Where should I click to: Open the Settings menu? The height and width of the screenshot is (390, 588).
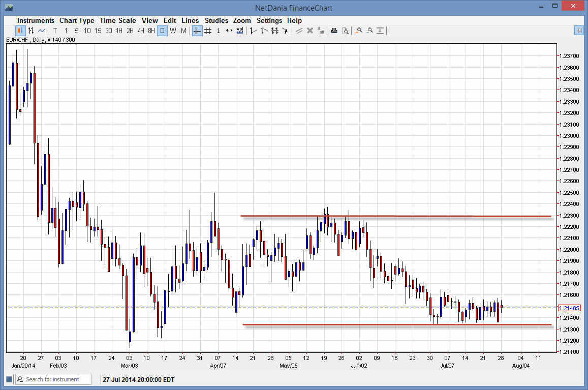(269, 20)
